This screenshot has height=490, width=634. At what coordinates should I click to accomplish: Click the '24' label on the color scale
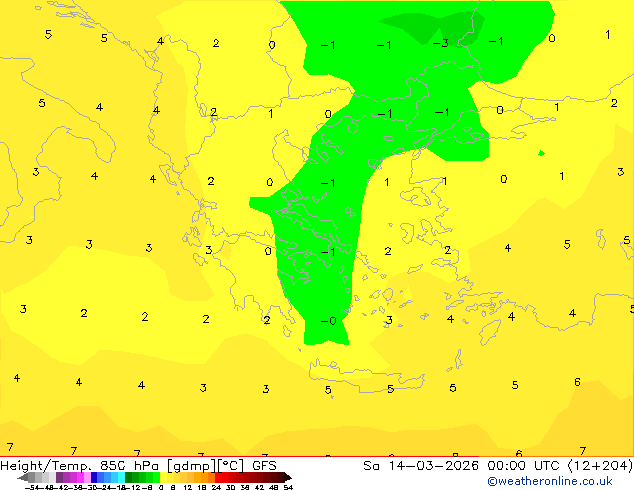tap(216, 487)
